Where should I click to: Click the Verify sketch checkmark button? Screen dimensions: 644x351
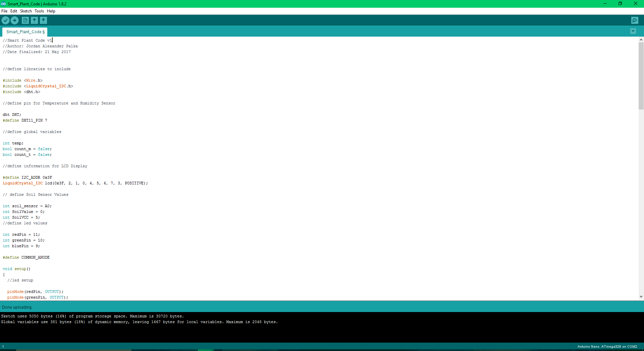point(5,20)
